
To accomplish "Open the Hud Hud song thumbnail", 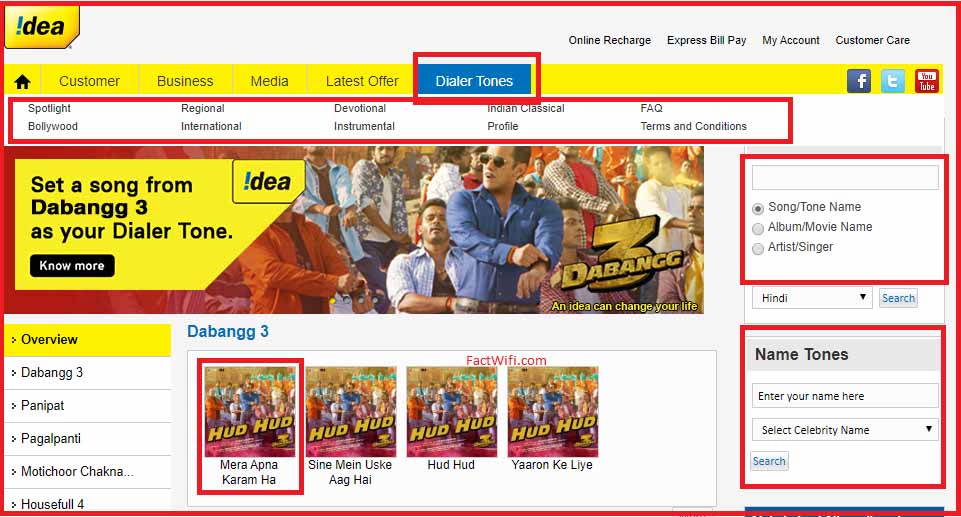I will pyautogui.click(x=452, y=412).
